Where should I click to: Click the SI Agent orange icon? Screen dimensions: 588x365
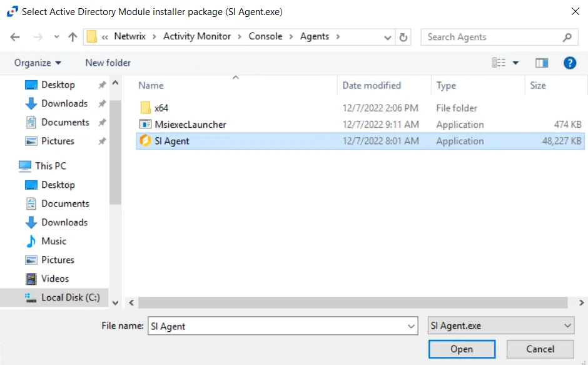click(145, 141)
